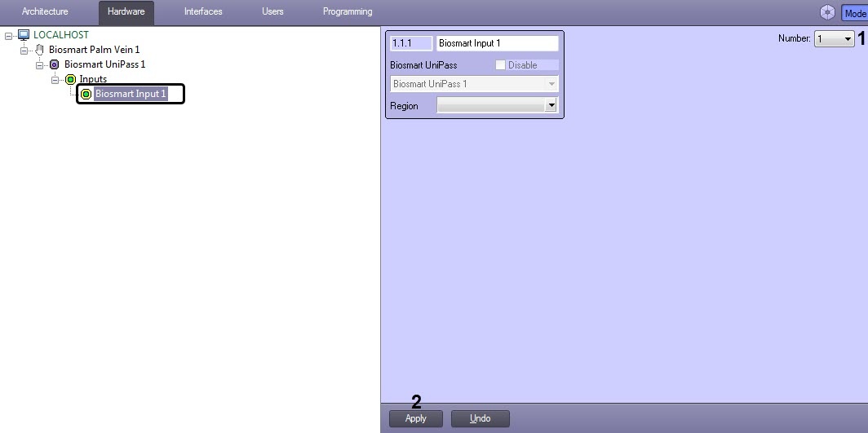Click the Mode button
This screenshot has height=433, width=868.
(855, 13)
